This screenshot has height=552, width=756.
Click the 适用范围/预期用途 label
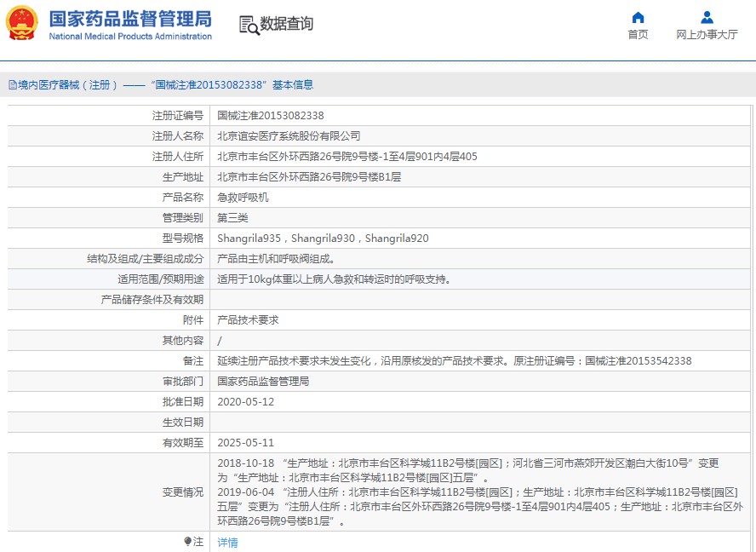point(161,279)
